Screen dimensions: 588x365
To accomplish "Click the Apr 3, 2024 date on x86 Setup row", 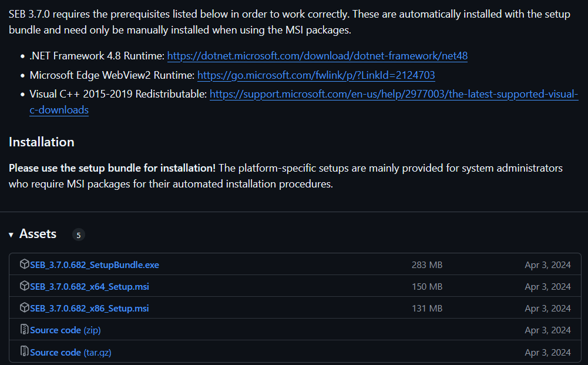I will click(548, 309).
